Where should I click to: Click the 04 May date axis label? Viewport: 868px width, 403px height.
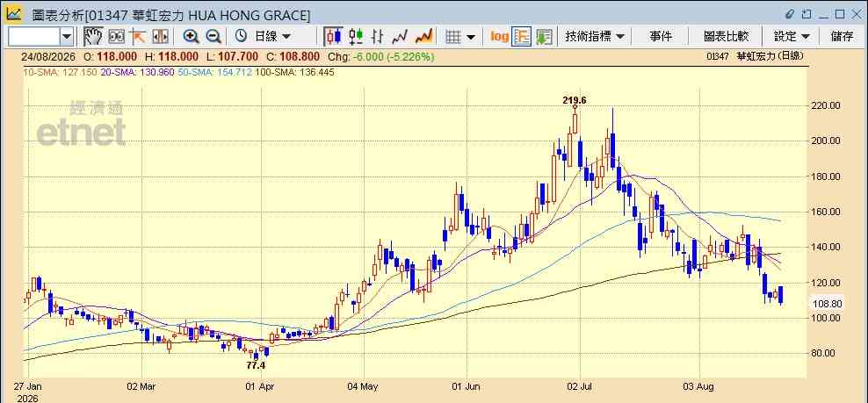[x=365, y=385]
